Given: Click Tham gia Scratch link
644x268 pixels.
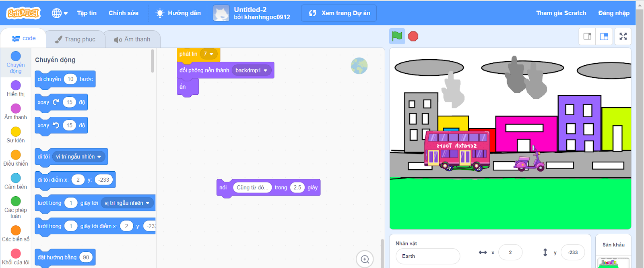Looking at the screenshot, I should [x=561, y=13].
